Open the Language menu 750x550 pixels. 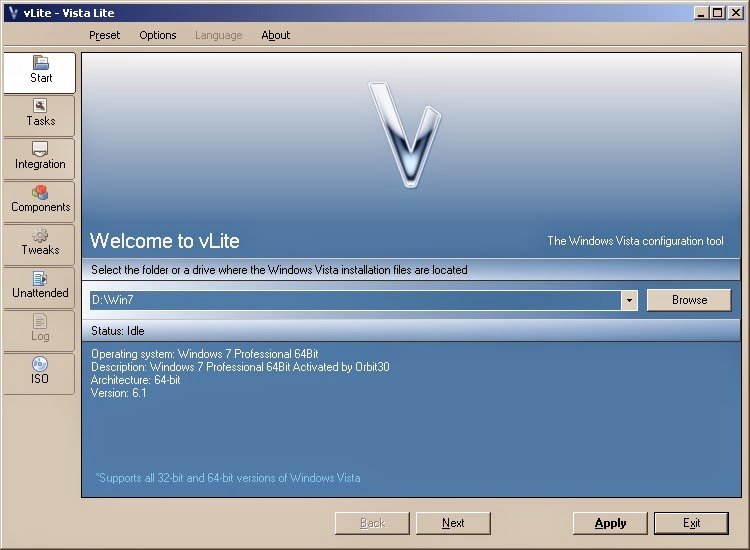219,35
